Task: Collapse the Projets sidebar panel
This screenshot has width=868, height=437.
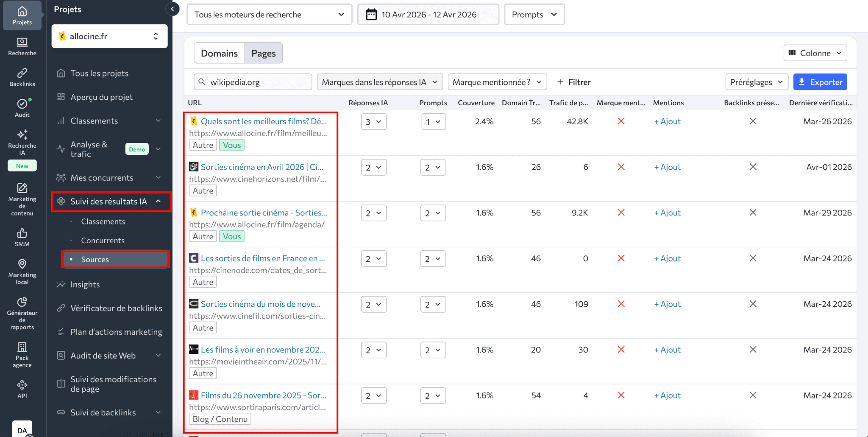Action: pos(172,9)
